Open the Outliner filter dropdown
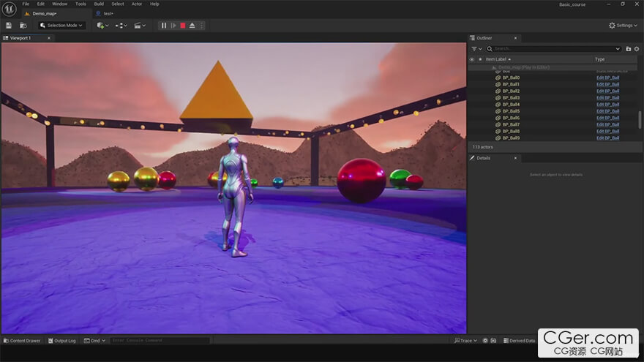This screenshot has height=362, width=644. (476, 49)
